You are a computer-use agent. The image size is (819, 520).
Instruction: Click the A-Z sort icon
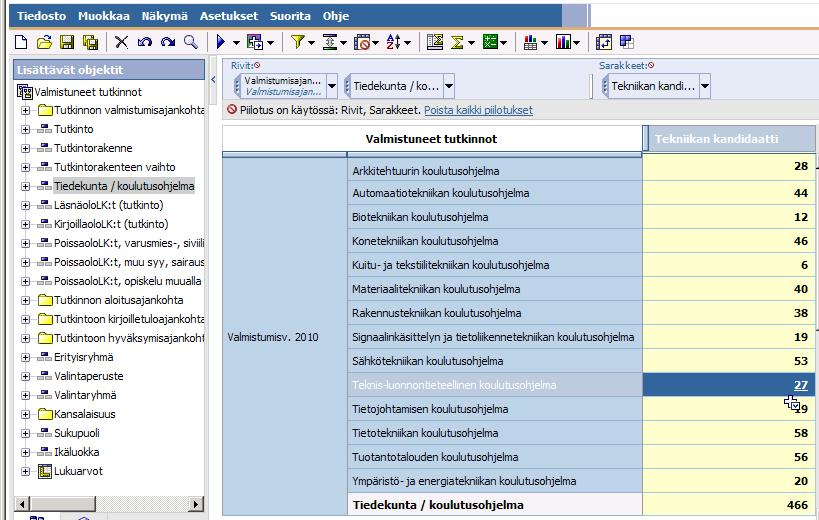pyautogui.click(x=393, y=42)
